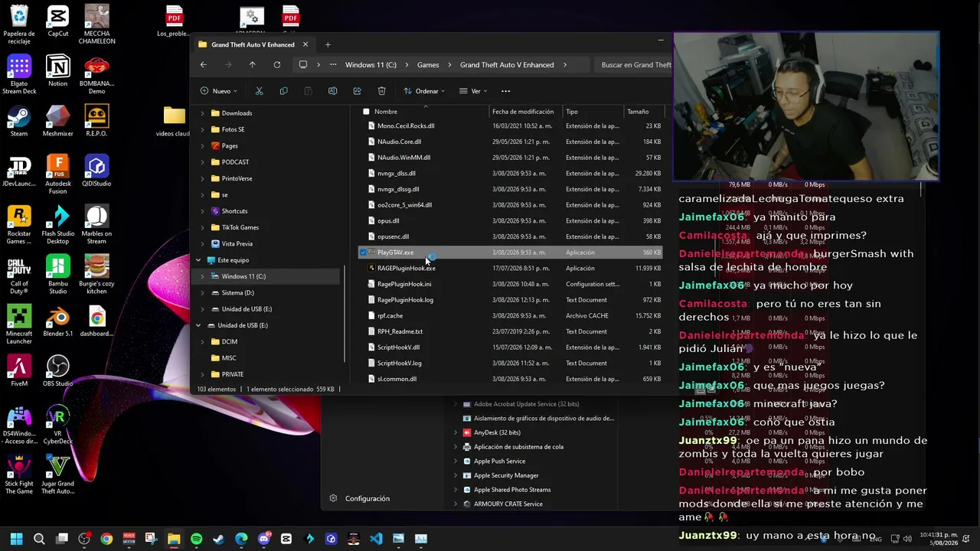Uncheck the PlayGTAV.exe selection checkbox
The height and width of the screenshot is (551, 980).
363,253
